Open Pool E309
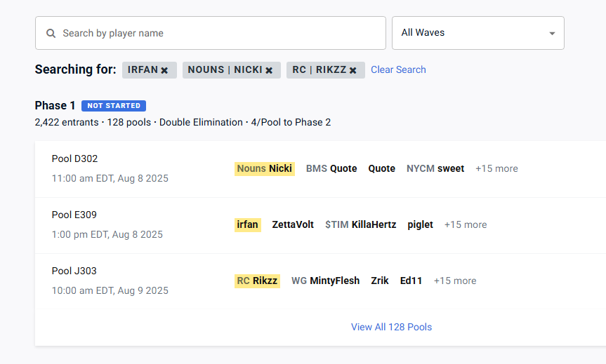The image size is (606, 364). [74, 215]
